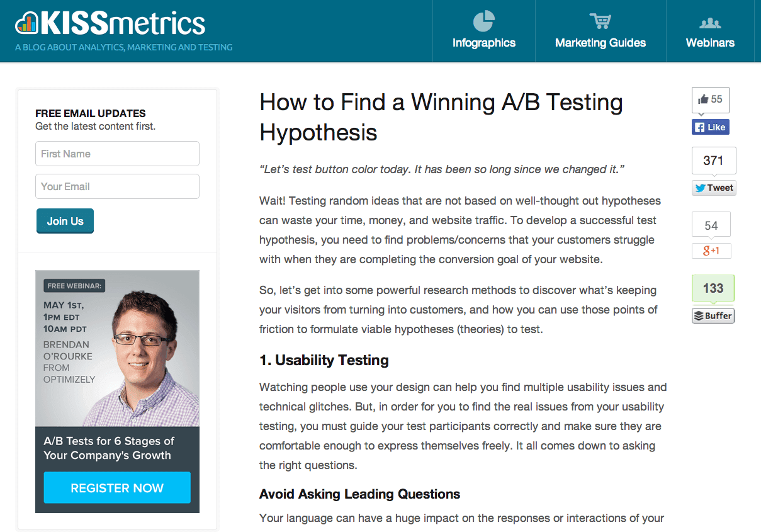
Task: Share with the Buffer button
Action: point(713,315)
